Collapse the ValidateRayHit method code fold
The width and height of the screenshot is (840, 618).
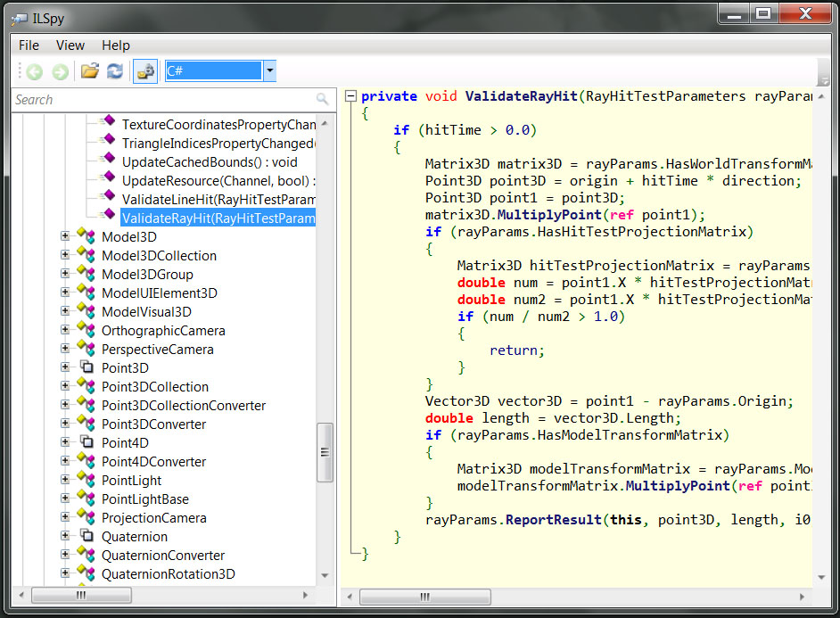tap(351, 96)
